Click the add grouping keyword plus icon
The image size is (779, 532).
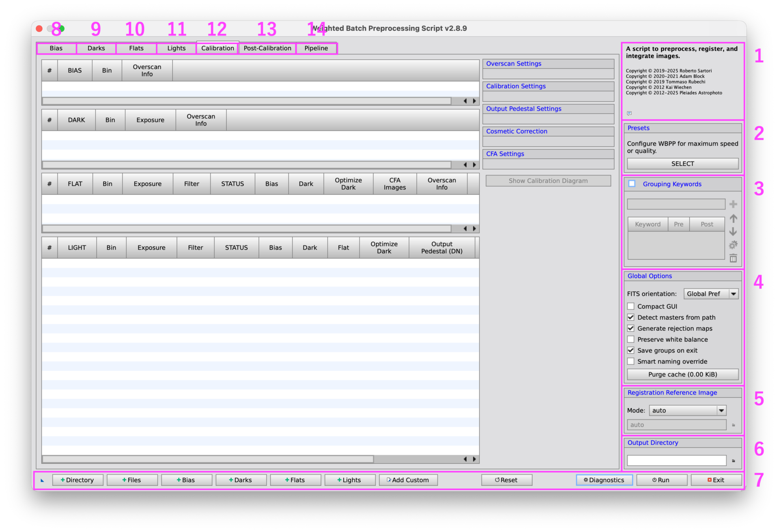(x=733, y=204)
